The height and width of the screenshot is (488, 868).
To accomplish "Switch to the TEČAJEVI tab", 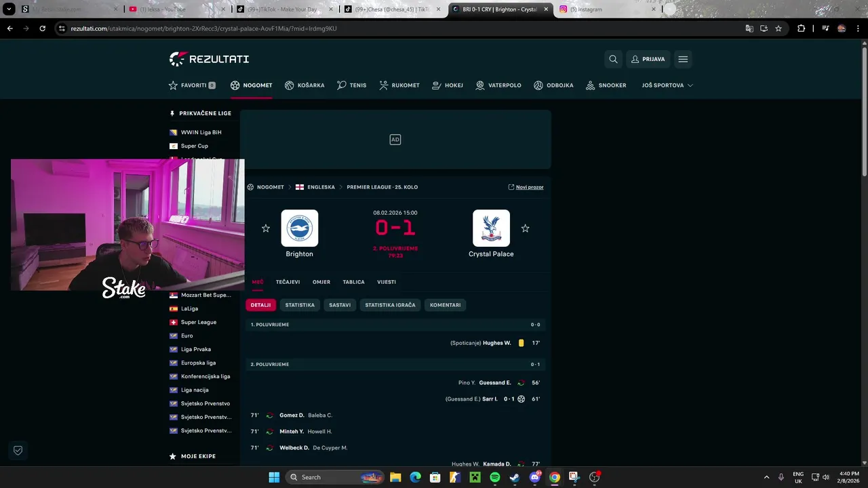I will coord(288,282).
